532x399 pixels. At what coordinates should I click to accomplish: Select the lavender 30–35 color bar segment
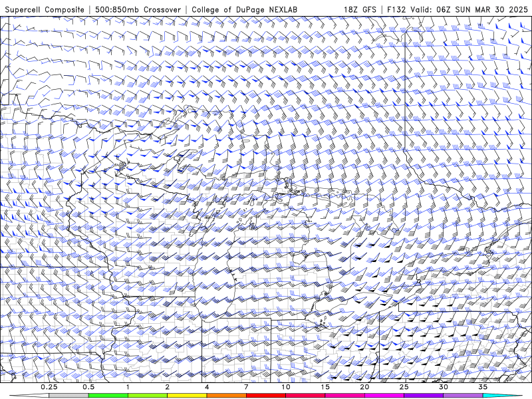(463, 396)
